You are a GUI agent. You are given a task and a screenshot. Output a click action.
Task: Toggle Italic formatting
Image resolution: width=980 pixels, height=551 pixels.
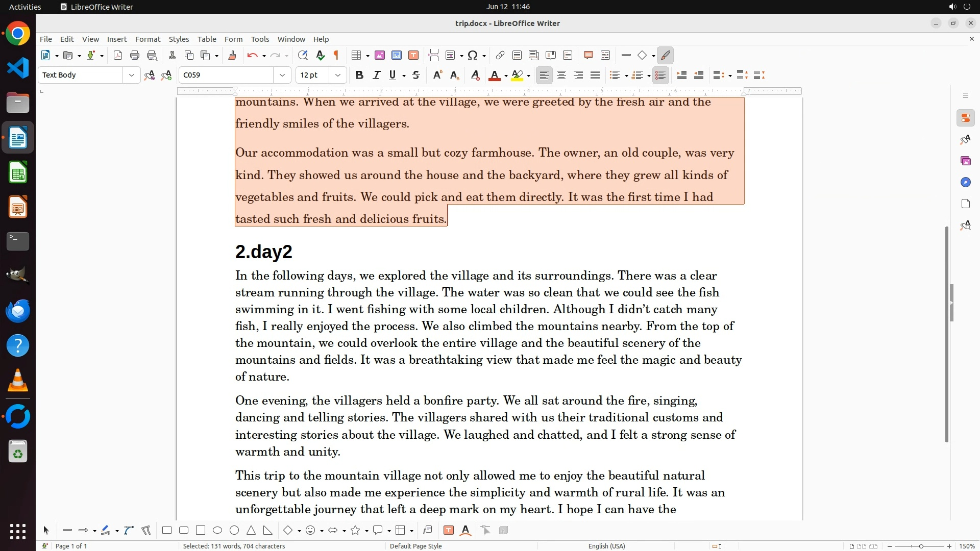coord(376,76)
